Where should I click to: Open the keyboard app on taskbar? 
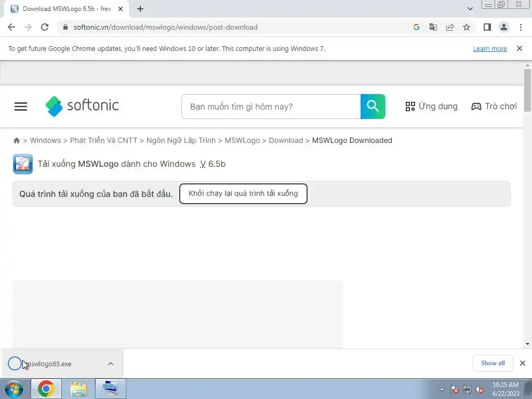pos(111,389)
